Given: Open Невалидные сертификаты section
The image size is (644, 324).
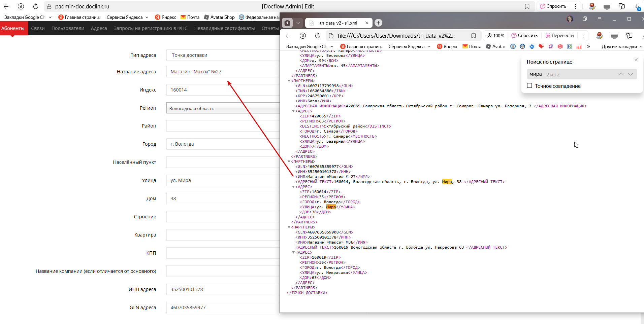Looking at the screenshot, I should coord(224,28).
